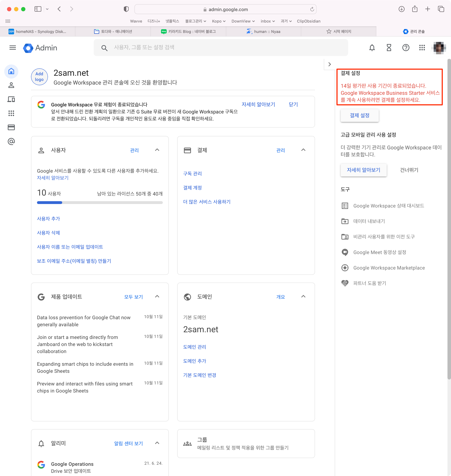Collapse the 도메인 card
The height and width of the screenshot is (476, 451).
click(x=303, y=296)
